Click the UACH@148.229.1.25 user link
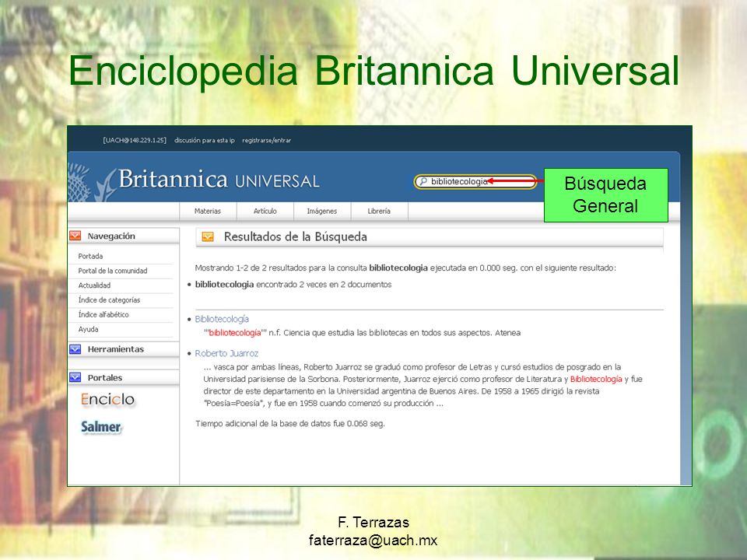This screenshot has height=560, width=747. [135, 141]
